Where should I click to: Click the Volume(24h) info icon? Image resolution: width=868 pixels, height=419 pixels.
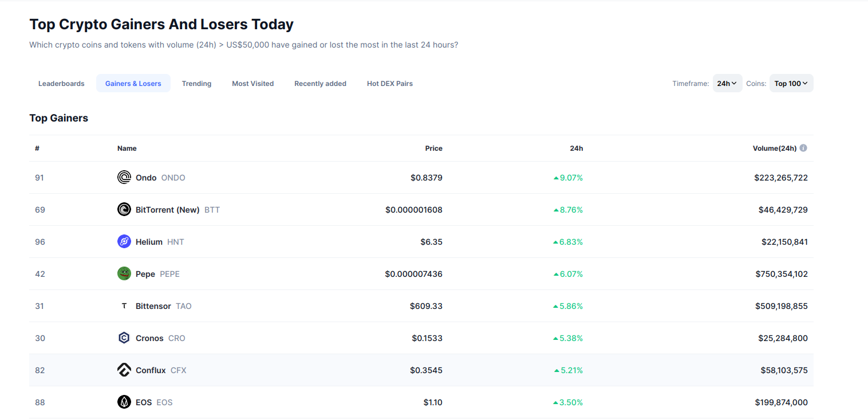803,148
